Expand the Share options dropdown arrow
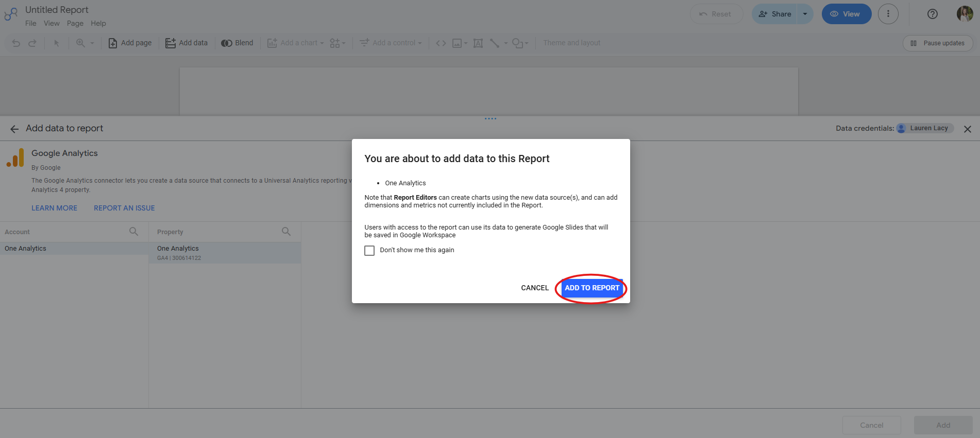 [x=805, y=14]
